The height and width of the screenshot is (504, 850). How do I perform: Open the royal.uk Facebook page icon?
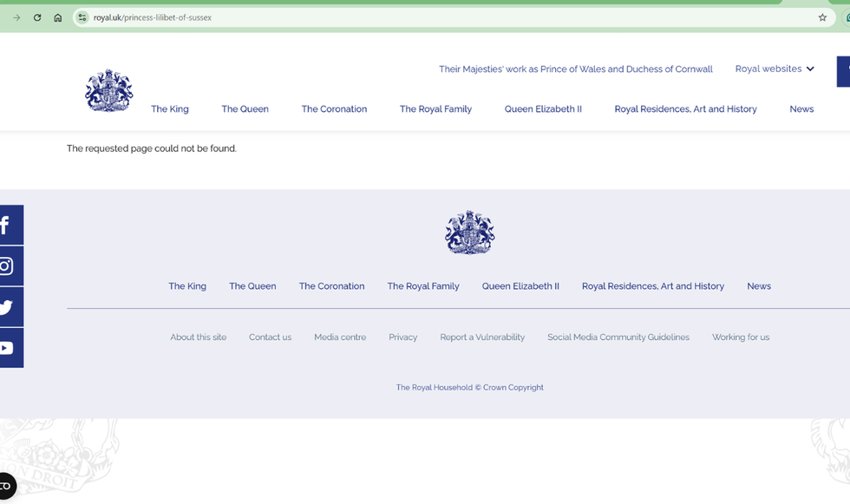click(10, 225)
